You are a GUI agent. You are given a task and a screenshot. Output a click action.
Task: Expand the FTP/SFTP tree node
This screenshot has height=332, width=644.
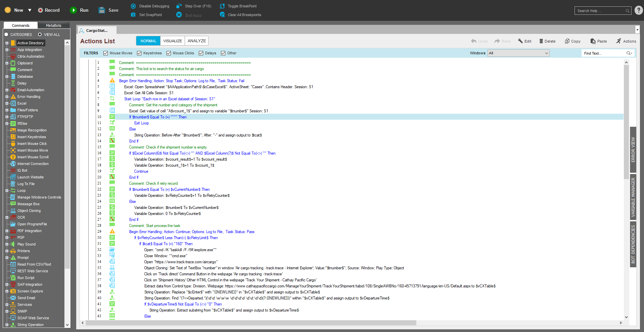pyautogui.click(x=7, y=117)
